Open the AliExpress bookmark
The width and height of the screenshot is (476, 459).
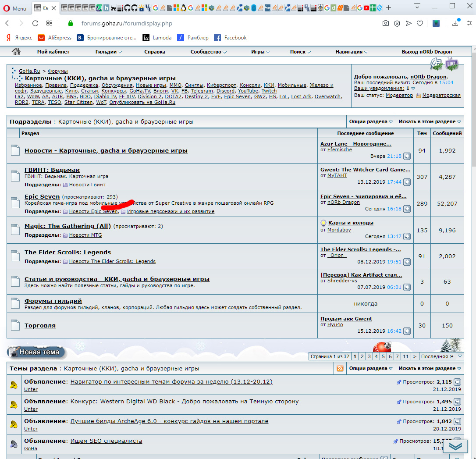tap(54, 38)
